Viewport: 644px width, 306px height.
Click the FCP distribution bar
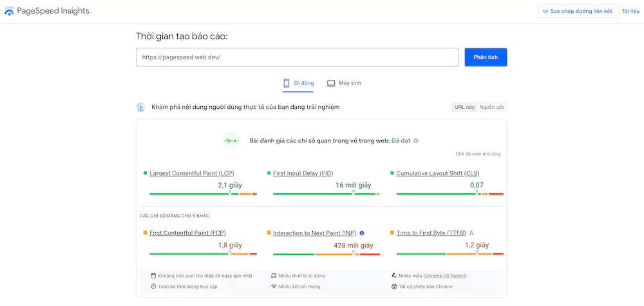(x=204, y=254)
